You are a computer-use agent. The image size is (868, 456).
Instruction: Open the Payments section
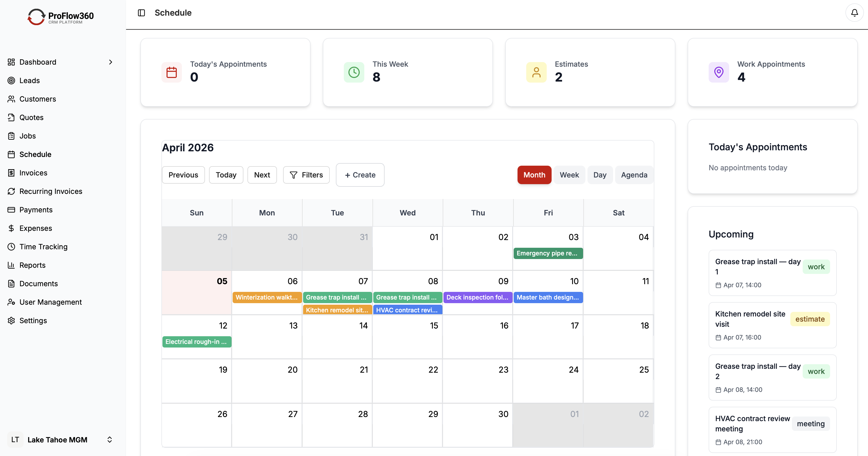(36, 210)
